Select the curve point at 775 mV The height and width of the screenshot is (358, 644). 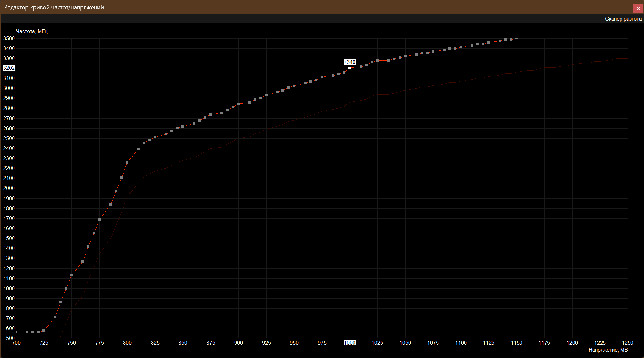99,219
